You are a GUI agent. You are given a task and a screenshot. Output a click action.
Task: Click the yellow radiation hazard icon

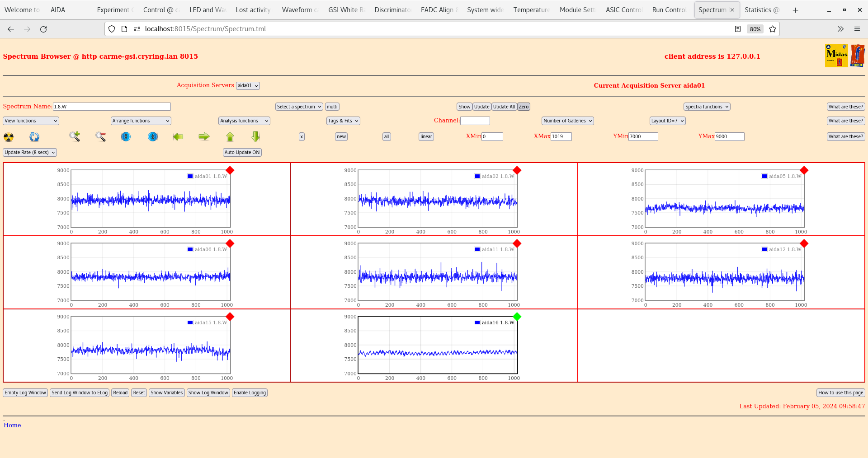(9, 137)
